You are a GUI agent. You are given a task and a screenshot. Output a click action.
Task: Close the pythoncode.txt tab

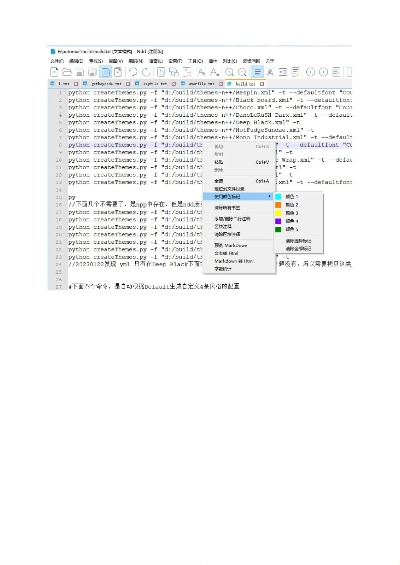[x=128, y=84]
